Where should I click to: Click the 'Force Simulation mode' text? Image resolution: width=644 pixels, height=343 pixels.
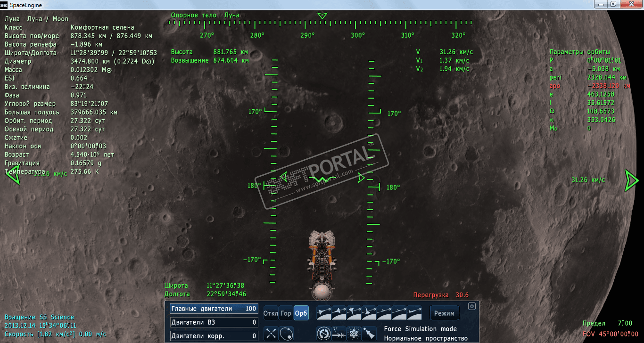pyautogui.click(x=421, y=329)
